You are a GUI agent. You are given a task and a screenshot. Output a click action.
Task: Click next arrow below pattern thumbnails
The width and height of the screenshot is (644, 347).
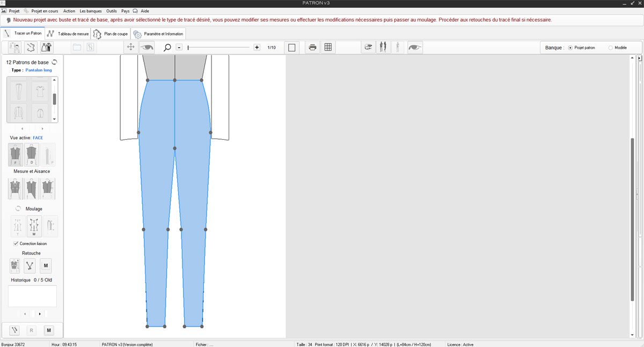42,129
